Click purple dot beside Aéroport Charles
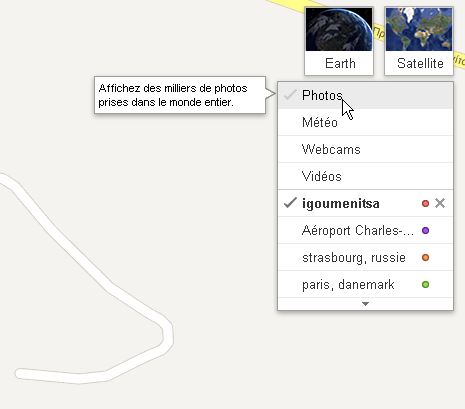The width and height of the screenshot is (465, 409). coord(425,230)
